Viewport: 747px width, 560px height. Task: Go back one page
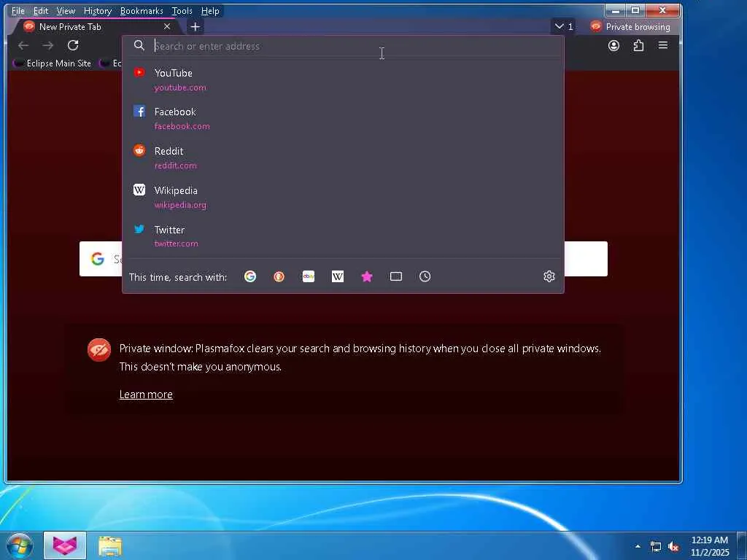pyautogui.click(x=23, y=45)
